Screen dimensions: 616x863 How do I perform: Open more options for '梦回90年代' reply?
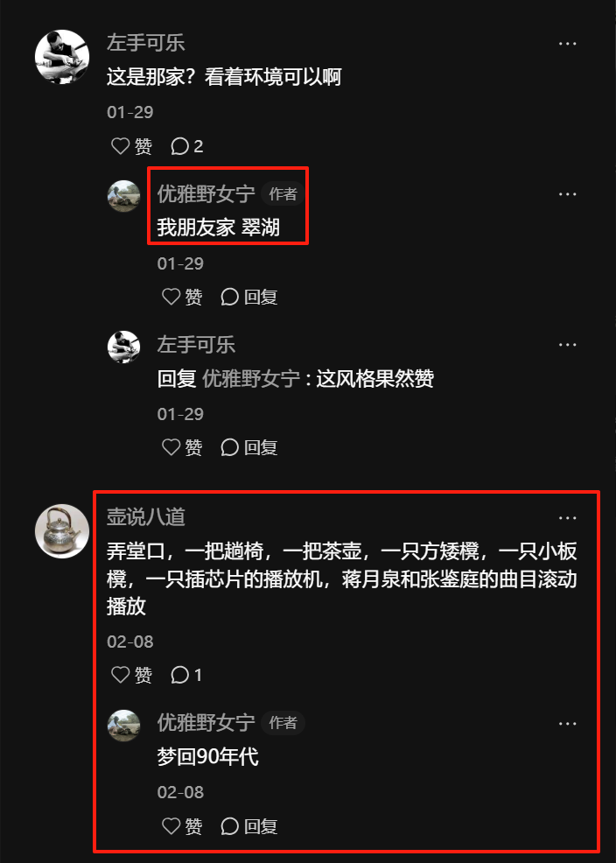point(567,724)
